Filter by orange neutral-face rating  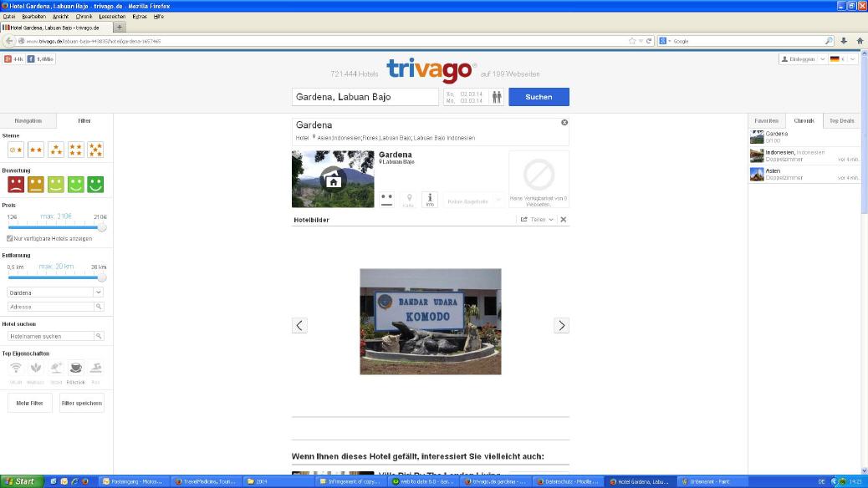point(36,184)
